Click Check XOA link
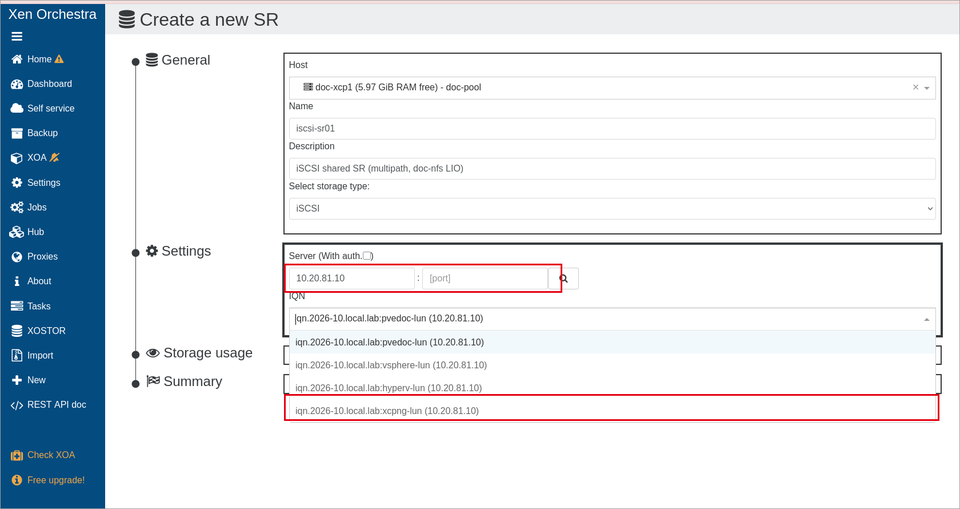 pos(51,455)
